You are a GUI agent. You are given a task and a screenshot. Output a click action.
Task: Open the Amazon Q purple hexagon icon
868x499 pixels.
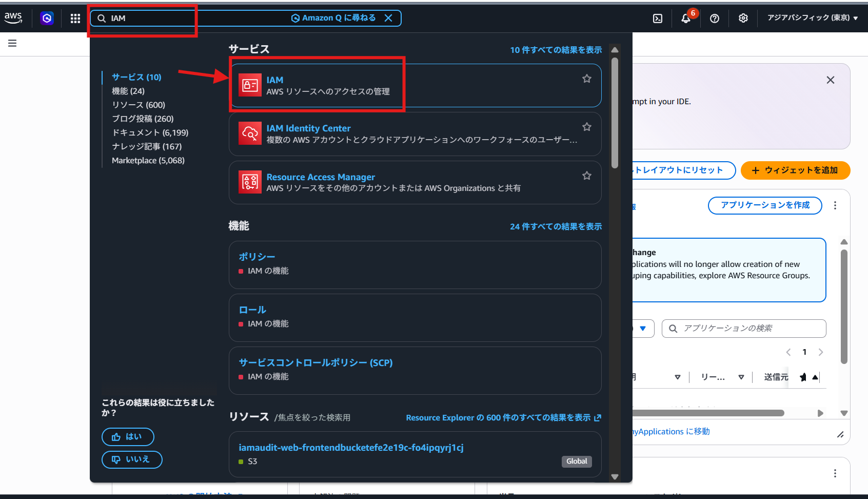(47, 18)
